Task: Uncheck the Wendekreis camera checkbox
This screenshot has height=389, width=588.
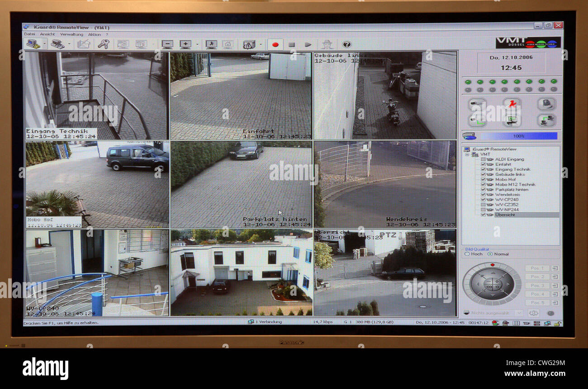Action: coord(484,194)
